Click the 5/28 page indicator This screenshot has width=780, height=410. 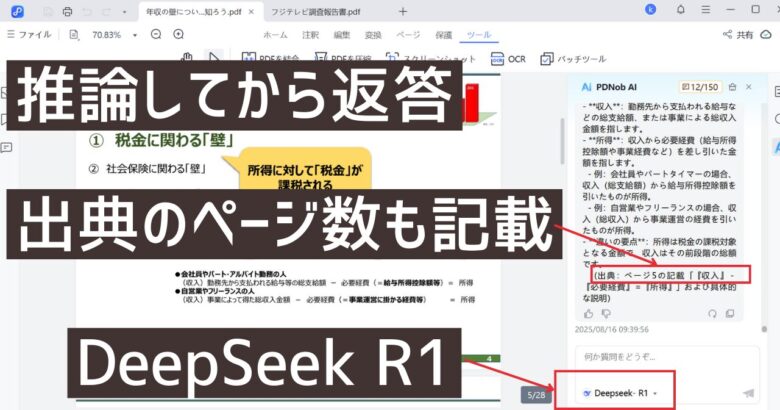click(x=536, y=395)
